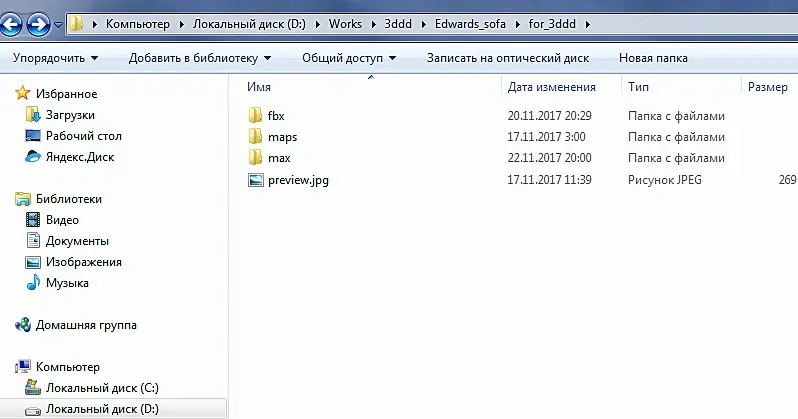Screen dimensions: 798x419
Task: Click the Изображения library icon
Action: [x=33, y=262]
